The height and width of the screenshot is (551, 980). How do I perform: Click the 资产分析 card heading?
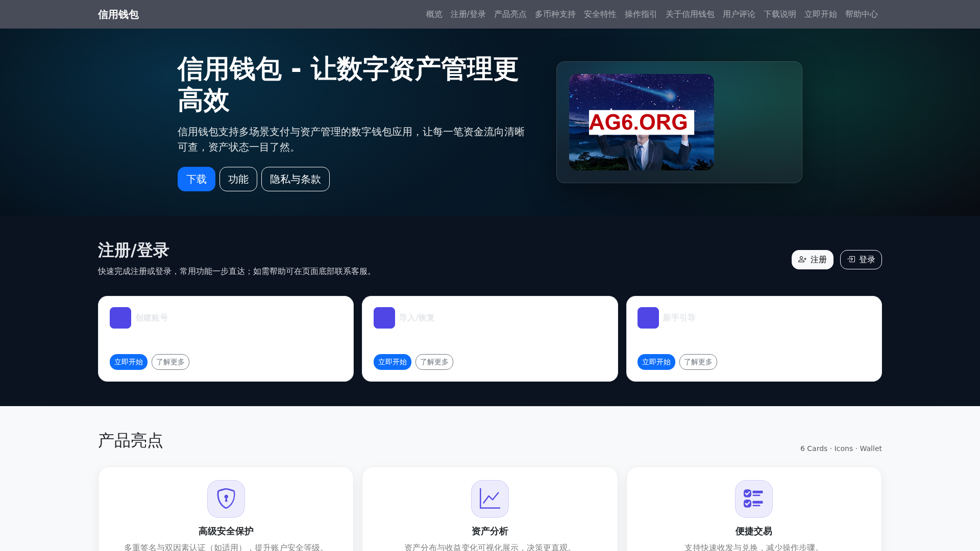coord(490,531)
